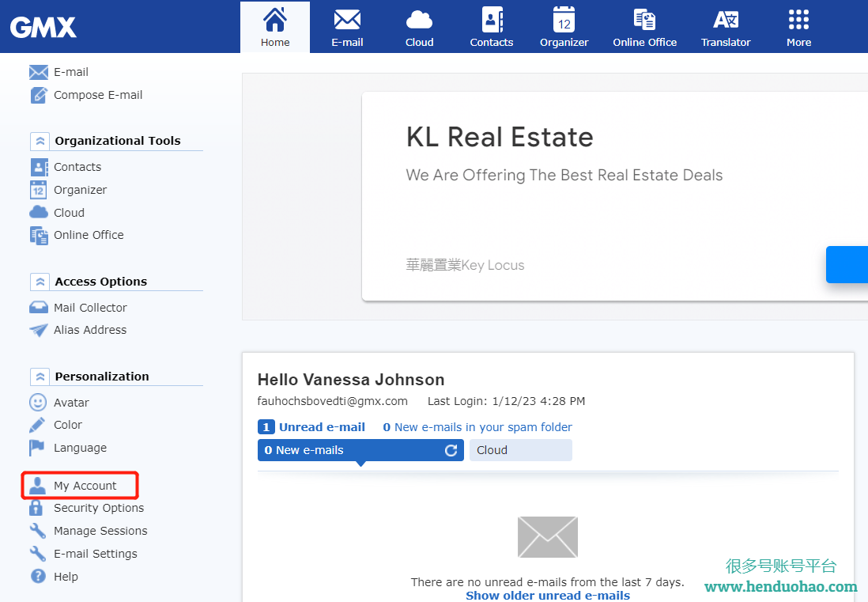Open E-mail Settings link

coord(95,554)
